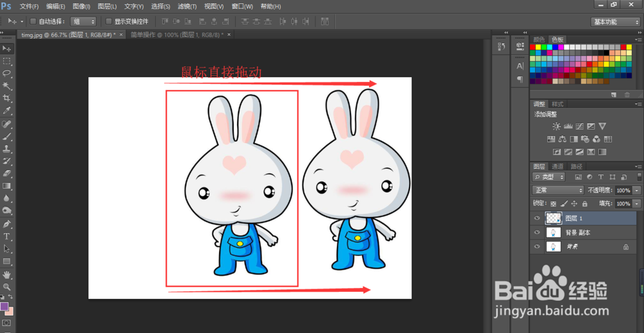Image resolution: width=644 pixels, height=333 pixels.
Task: Open the 组 auto-select dropdown
Action: 83,21
